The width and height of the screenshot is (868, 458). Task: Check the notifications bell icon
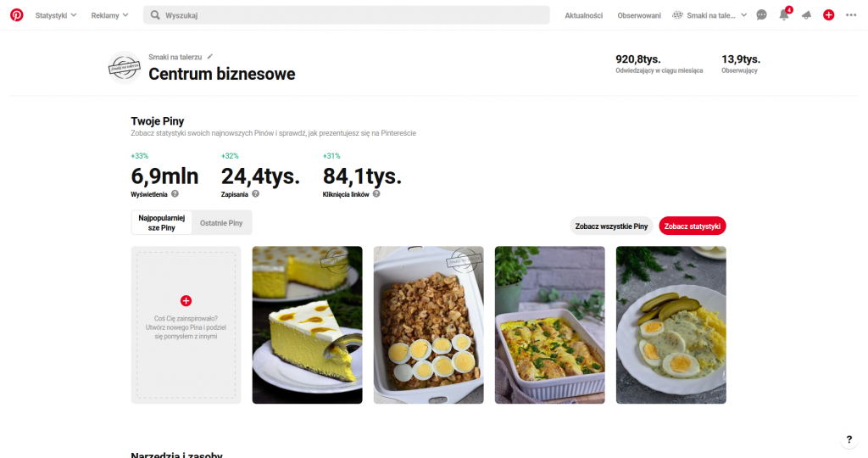(784, 15)
